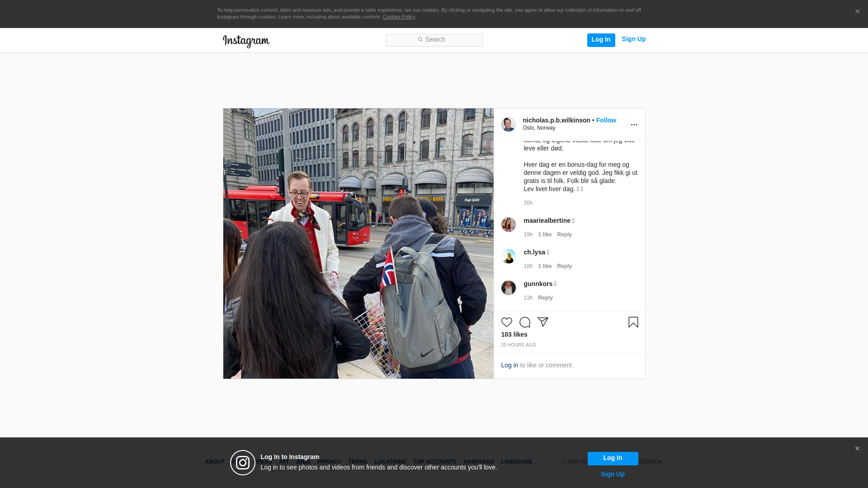
Task: Click the 19h comment timestamp
Action: (x=528, y=235)
